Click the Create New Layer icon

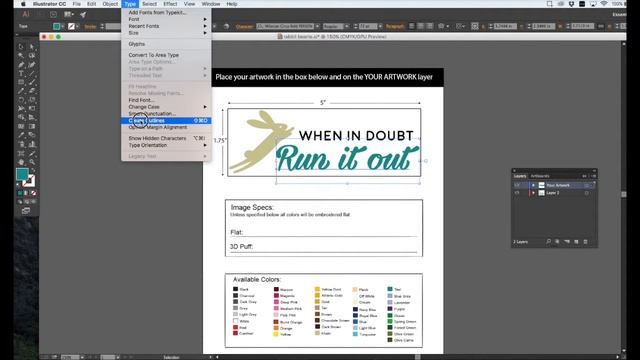pyautogui.click(x=576, y=242)
